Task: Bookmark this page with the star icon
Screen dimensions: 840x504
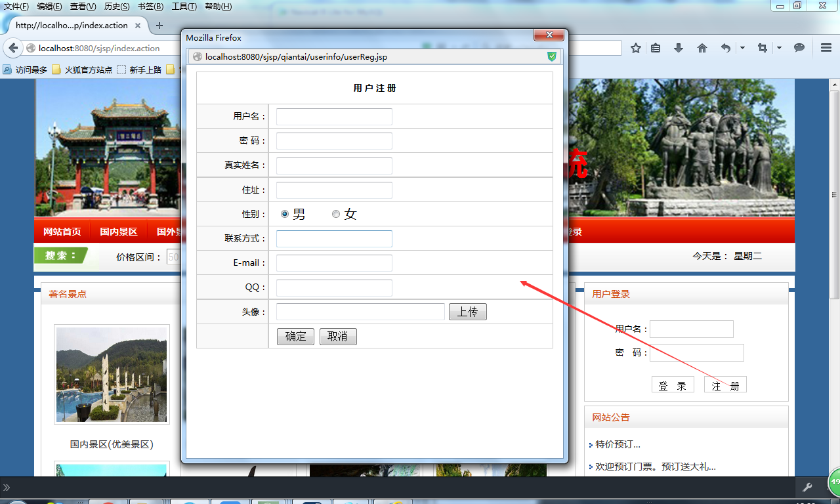Action: [x=636, y=48]
